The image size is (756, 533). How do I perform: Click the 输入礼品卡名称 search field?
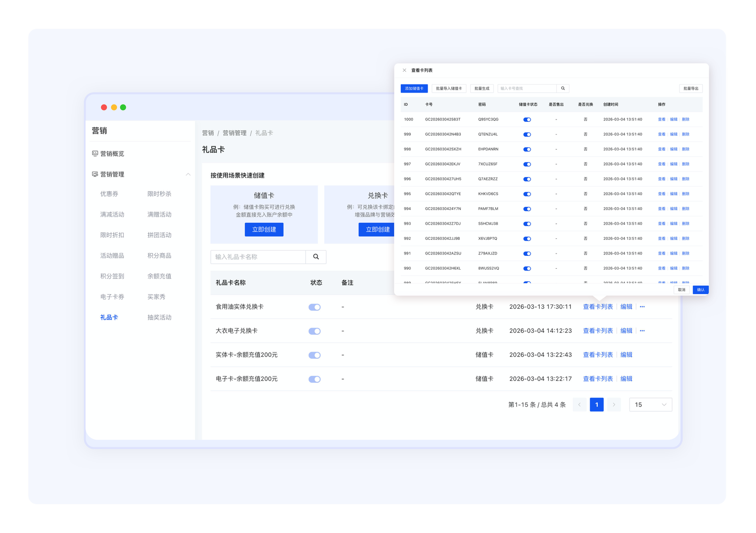pos(258,257)
